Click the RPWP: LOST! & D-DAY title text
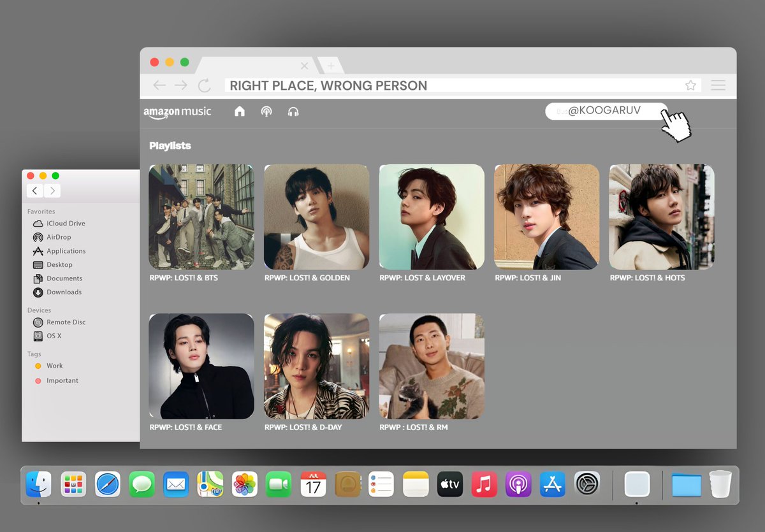 303,427
